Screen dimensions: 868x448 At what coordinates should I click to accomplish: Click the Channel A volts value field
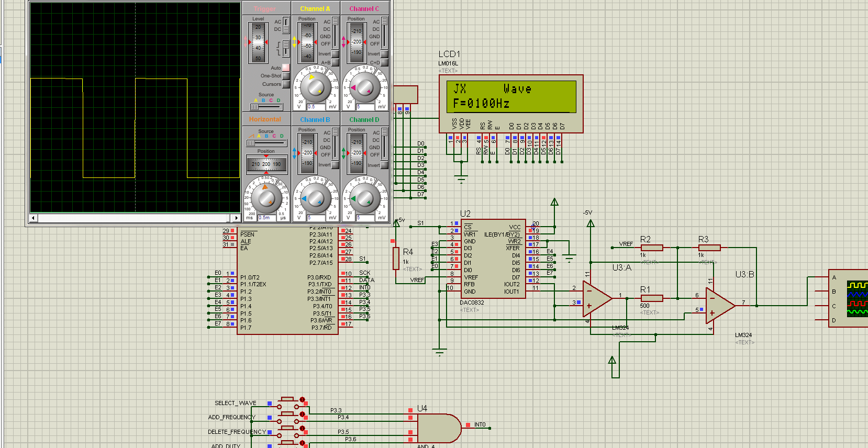pos(317,107)
